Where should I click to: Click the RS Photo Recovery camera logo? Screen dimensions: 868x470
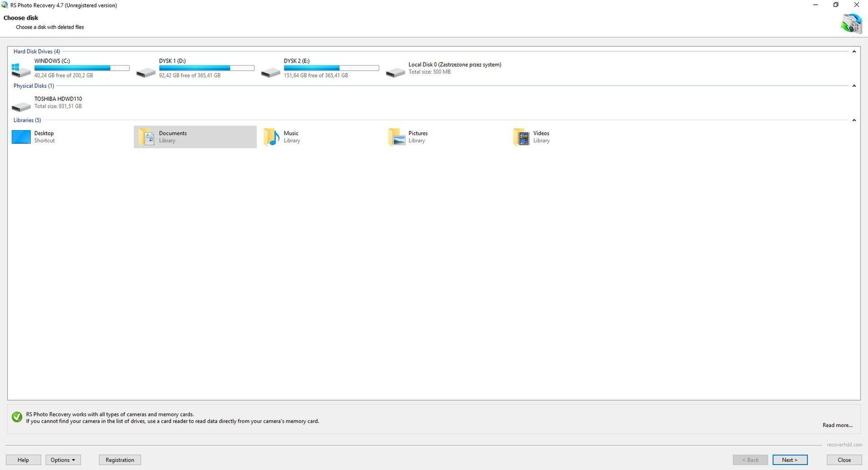coord(851,24)
